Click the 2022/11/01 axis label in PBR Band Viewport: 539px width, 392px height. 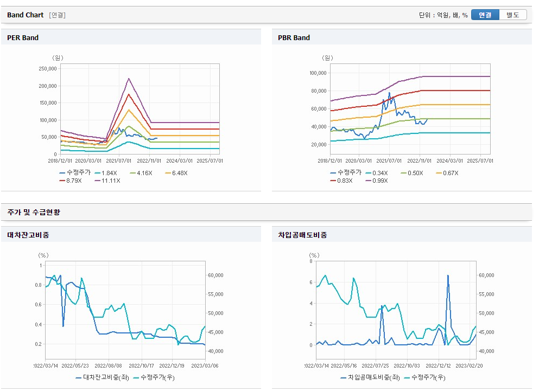coord(420,160)
